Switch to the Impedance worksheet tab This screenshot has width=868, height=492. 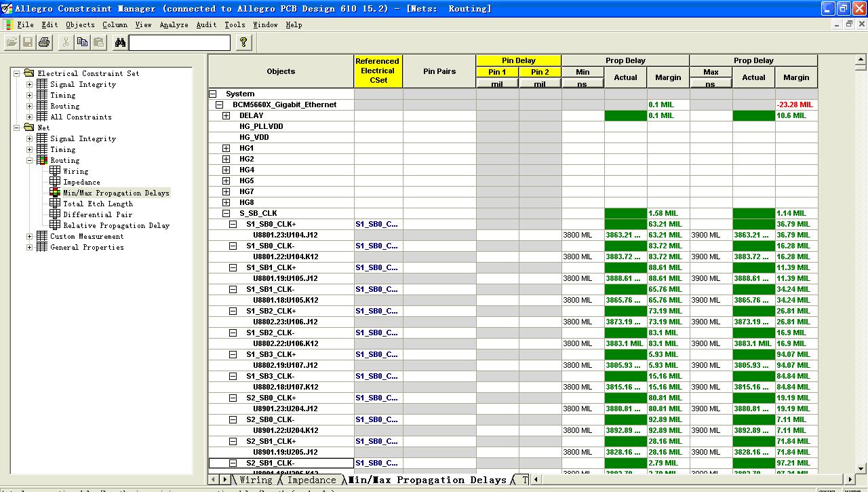(311, 480)
